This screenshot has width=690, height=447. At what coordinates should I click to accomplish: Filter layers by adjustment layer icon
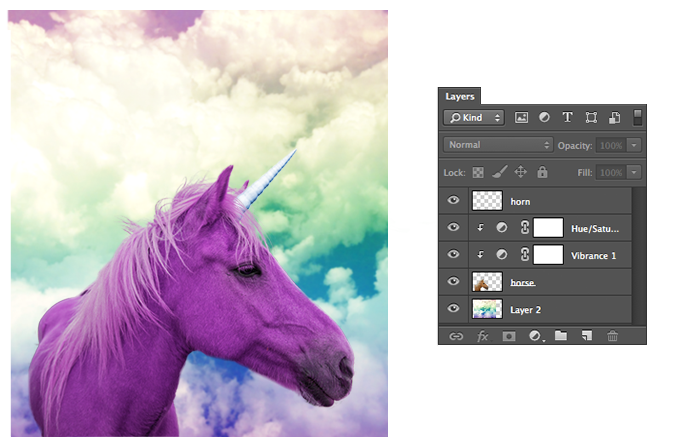[x=544, y=117]
